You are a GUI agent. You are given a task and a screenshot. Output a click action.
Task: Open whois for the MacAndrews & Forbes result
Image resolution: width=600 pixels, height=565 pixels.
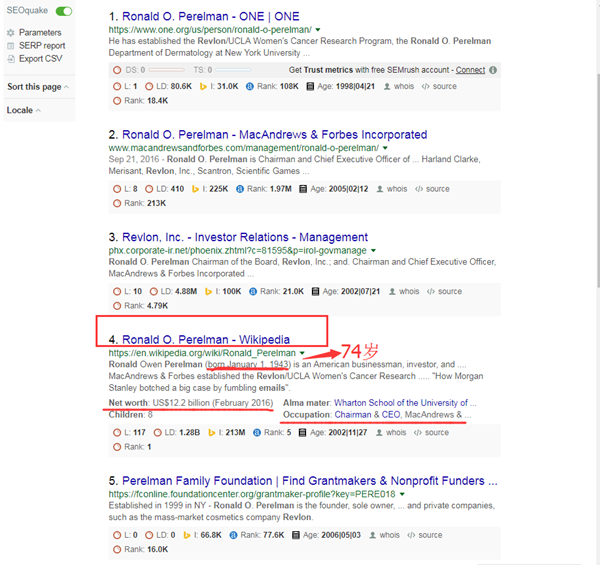392,189
